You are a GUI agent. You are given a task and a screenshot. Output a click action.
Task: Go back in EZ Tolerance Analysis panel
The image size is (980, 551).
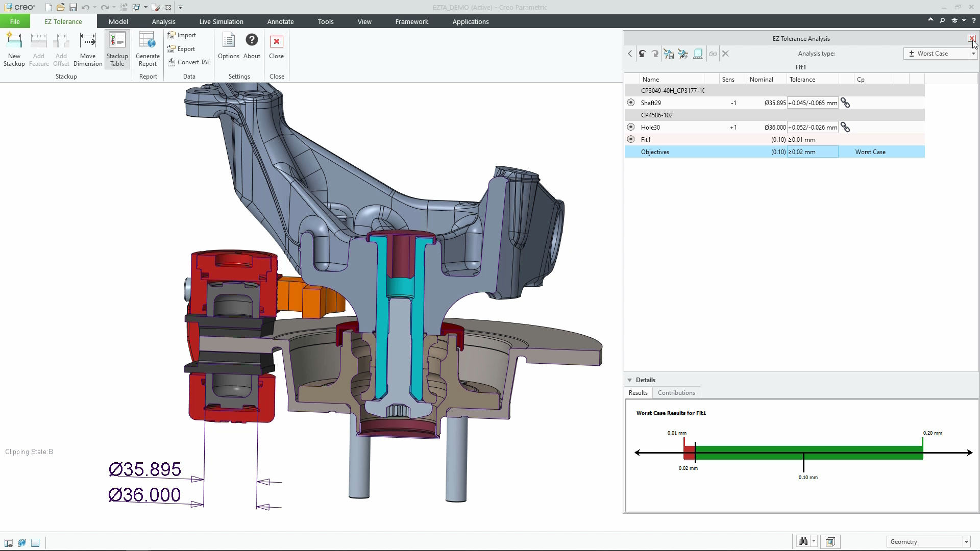pos(630,54)
